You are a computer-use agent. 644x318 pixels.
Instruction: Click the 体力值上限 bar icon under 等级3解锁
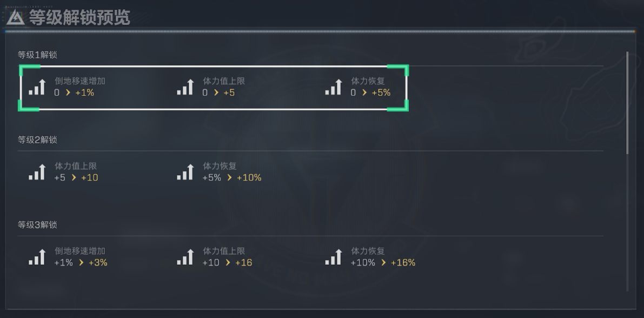tap(185, 257)
